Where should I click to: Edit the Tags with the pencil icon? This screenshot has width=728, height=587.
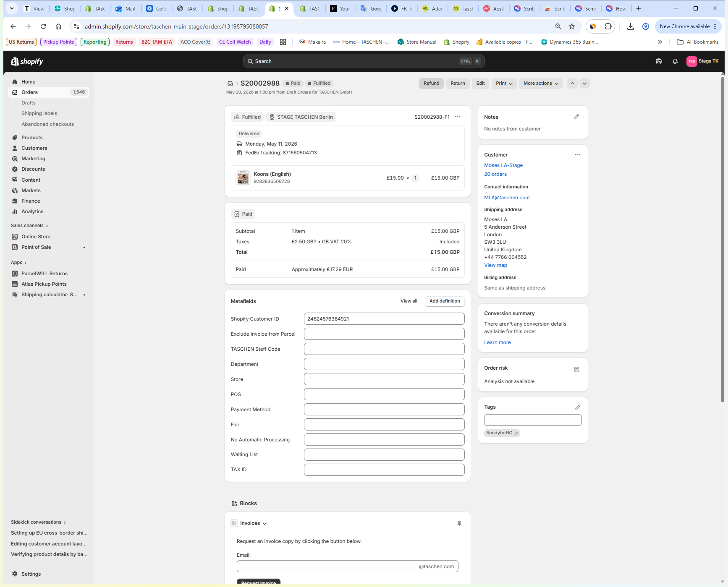[x=578, y=407]
